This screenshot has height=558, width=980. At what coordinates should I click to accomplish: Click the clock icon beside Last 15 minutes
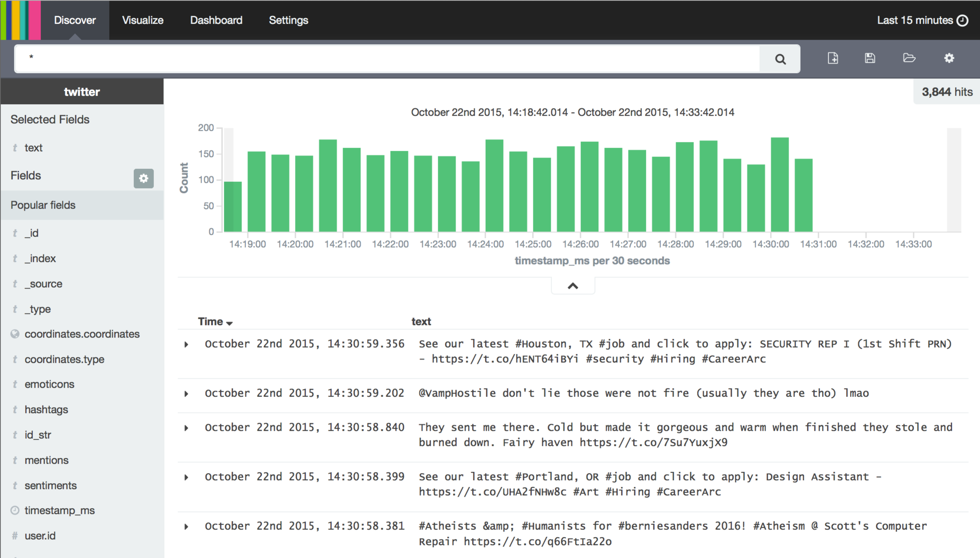coord(963,20)
